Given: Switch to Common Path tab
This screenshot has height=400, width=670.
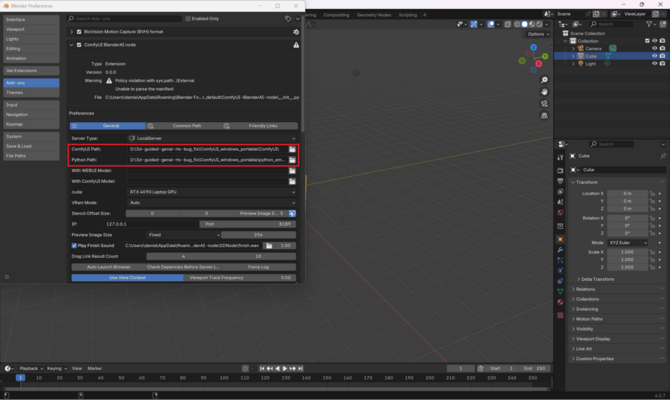Looking at the screenshot, I should tap(184, 126).
